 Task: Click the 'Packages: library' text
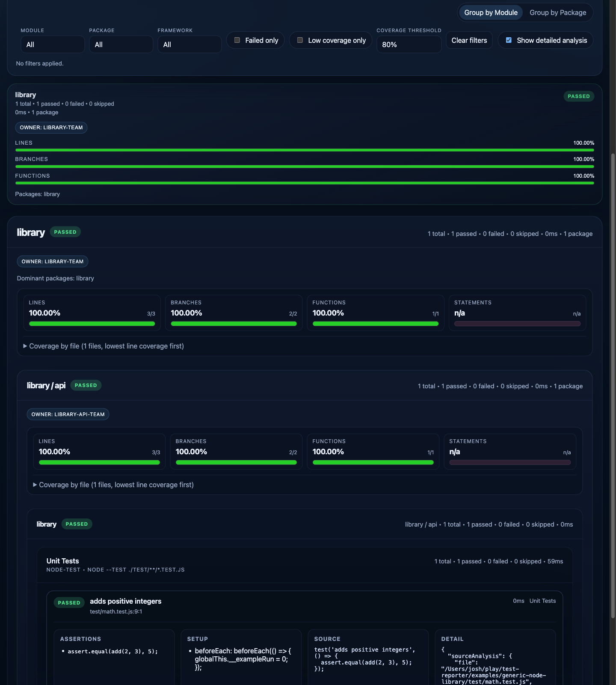coord(38,194)
